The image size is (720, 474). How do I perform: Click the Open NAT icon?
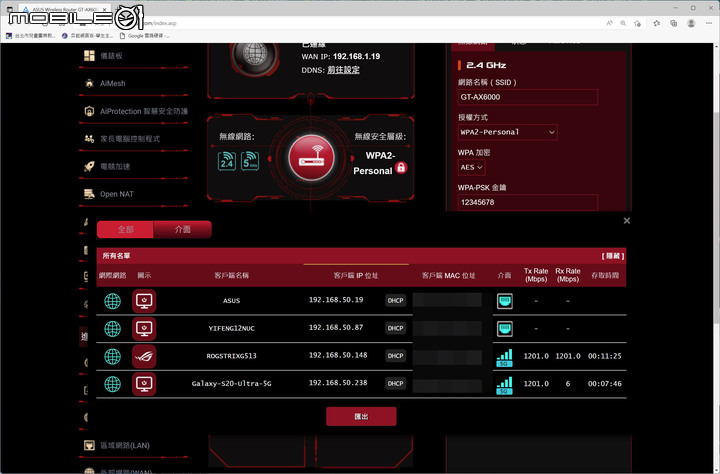(x=89, y=194)
